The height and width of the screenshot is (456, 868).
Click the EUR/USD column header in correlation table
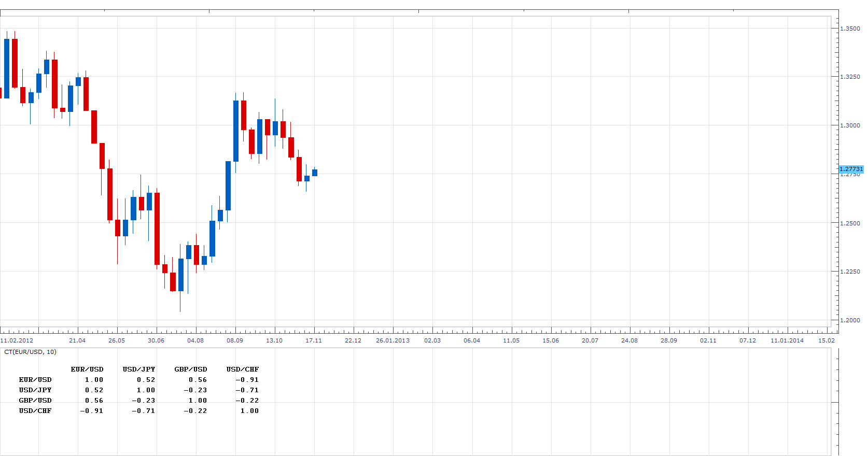click(87, 369)
